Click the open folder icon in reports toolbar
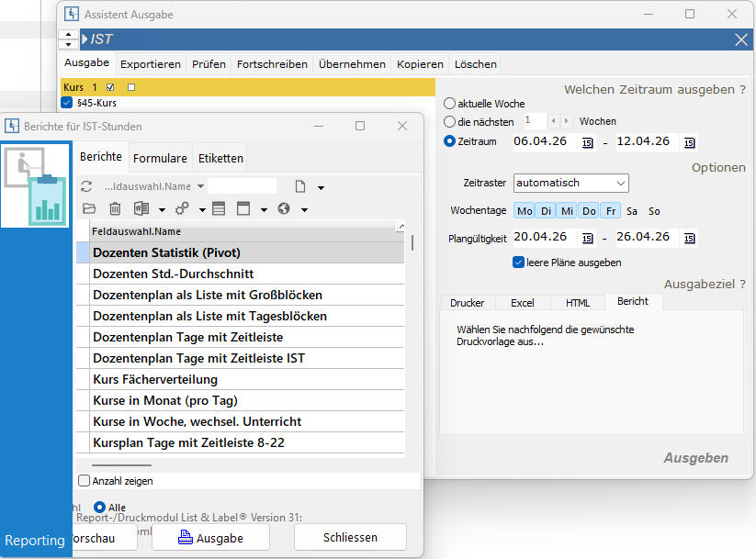This screenshot has width=756, height=559. click(x=89, y=208)
